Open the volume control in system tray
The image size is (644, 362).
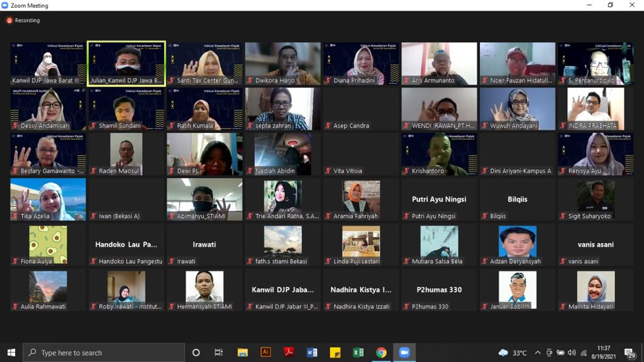pos(572,353)
